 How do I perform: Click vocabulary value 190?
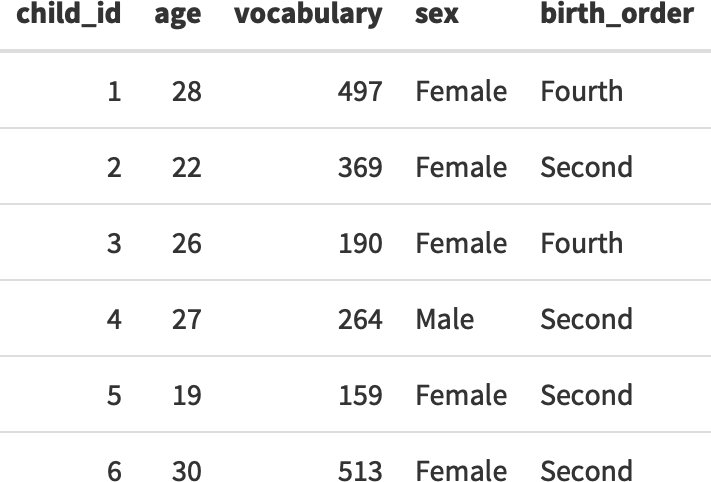coord(360,243)
